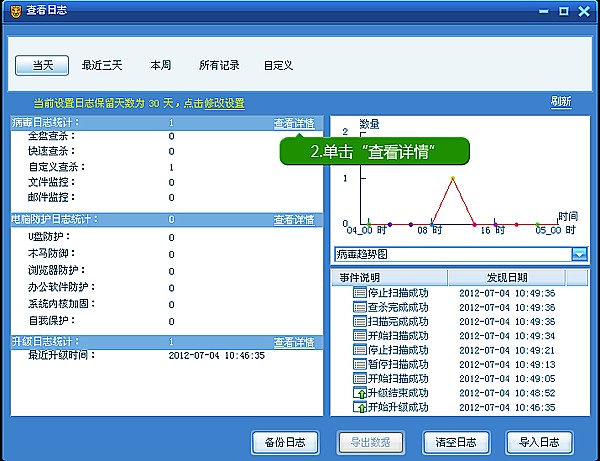Open 查看详情 for 病毒日志统计
600x461 pixels.
pyautogui.click(x=294, y=124)
